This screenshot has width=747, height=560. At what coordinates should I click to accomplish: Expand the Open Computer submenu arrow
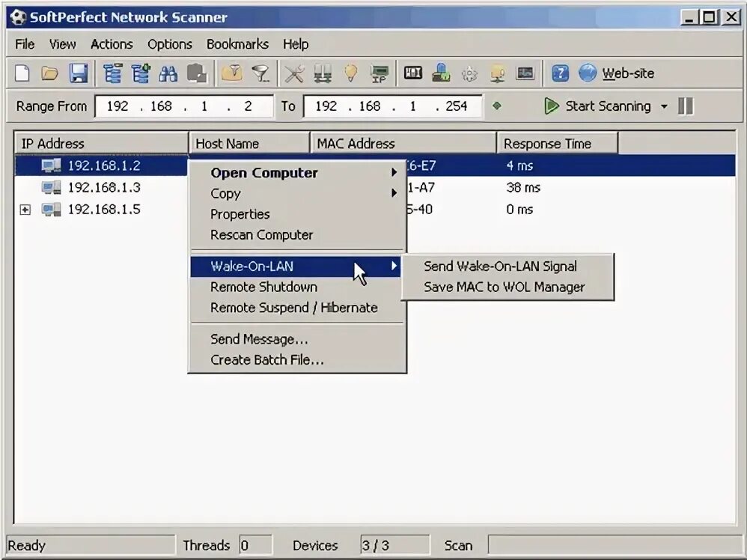[x=394, y=172]
